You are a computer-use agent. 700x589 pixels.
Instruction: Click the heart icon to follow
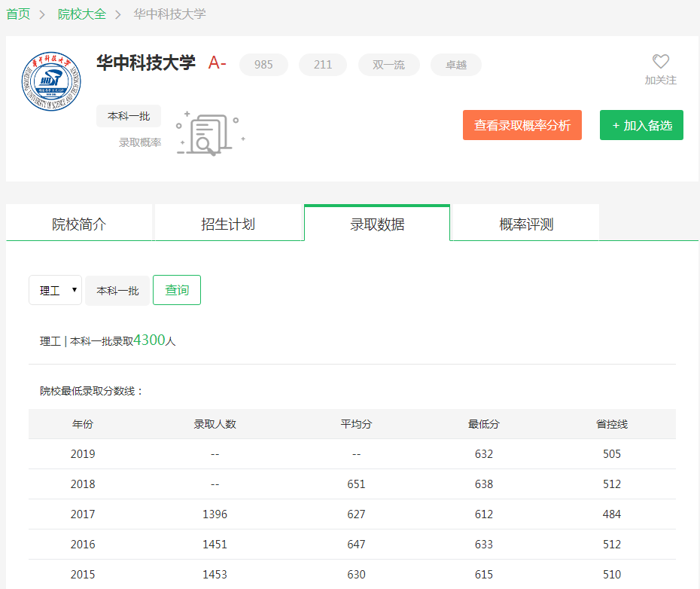(660, 61)
